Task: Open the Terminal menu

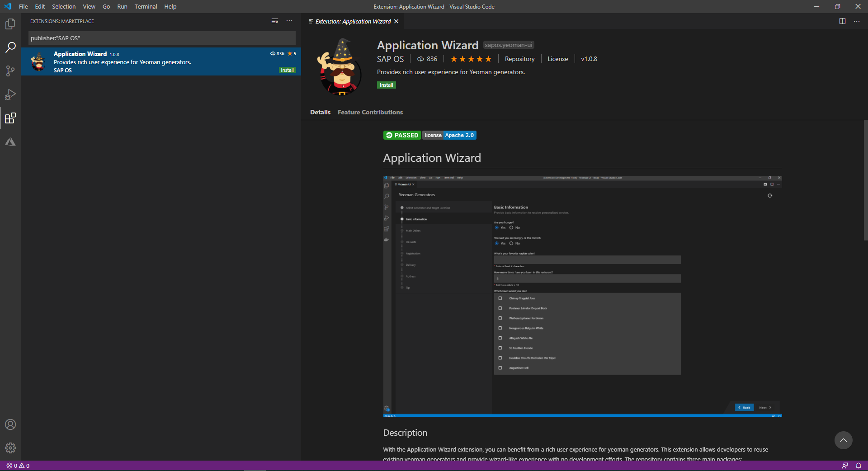Action: 146,7
